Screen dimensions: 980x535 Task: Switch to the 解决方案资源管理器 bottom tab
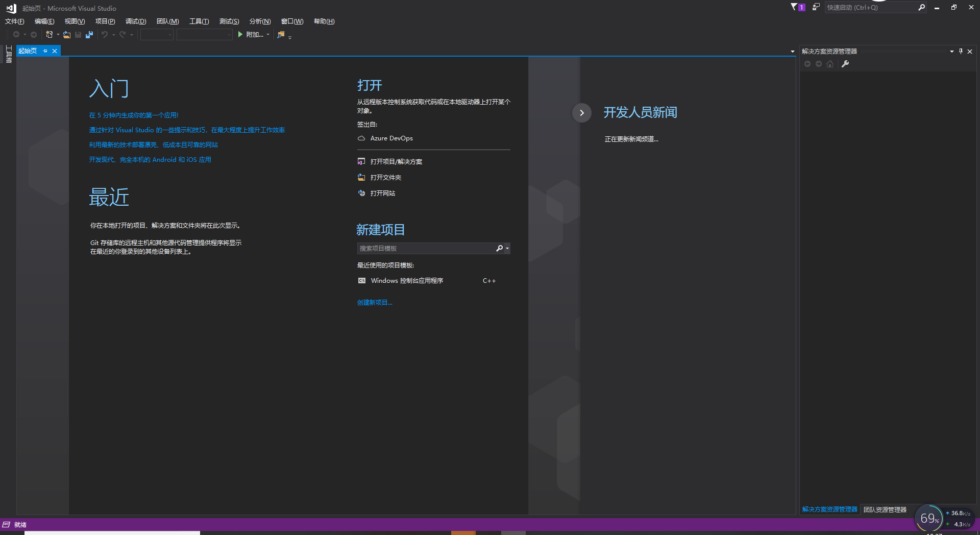point(829,509)
